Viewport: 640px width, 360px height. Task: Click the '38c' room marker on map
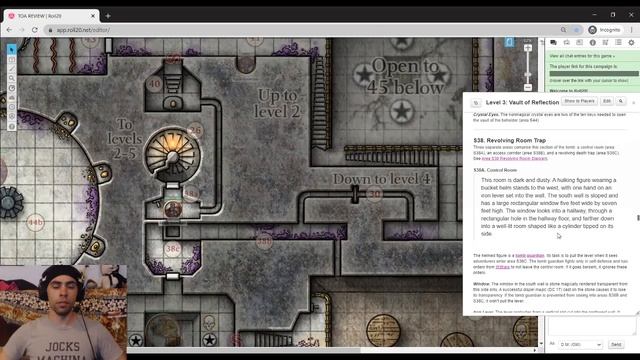[173, 249]
